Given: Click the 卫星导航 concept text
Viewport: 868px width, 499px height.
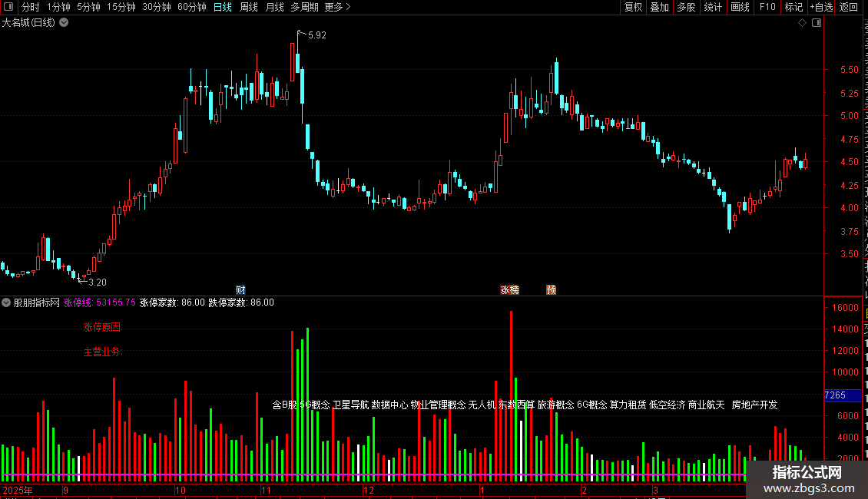Looking at the screenshot, I should click(350, 405).
